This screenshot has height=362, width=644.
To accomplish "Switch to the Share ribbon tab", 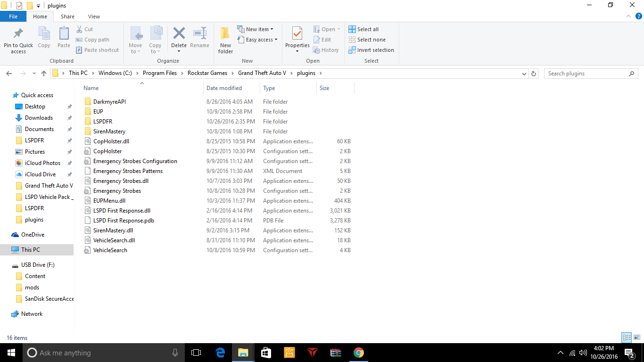I will click(x=67, y=16).
